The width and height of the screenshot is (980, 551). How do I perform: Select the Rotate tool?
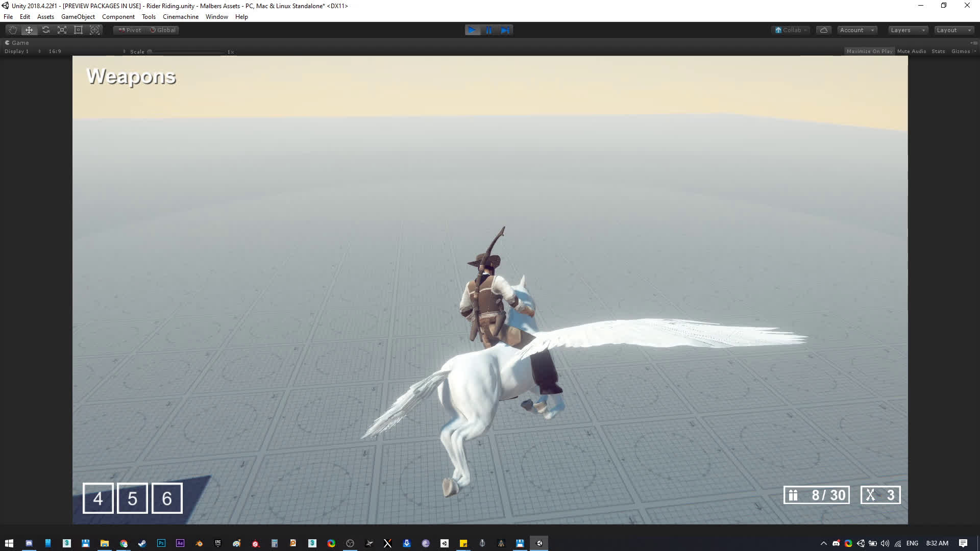click(46, 30)
